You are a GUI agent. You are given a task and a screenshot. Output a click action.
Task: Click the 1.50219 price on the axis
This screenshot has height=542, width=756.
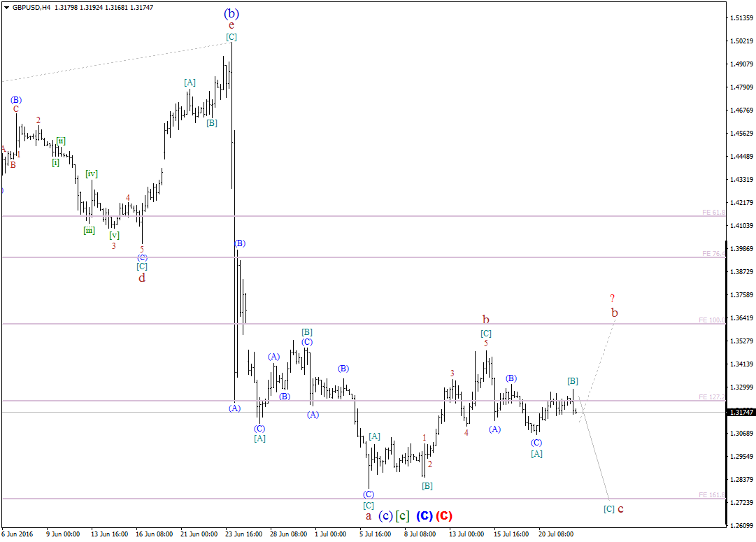click(x=741, y=41)
